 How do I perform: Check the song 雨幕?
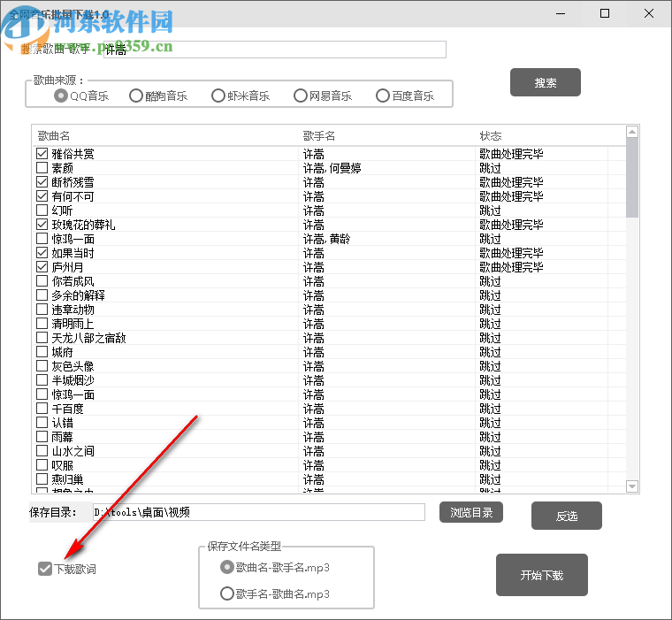coord(42,437)
